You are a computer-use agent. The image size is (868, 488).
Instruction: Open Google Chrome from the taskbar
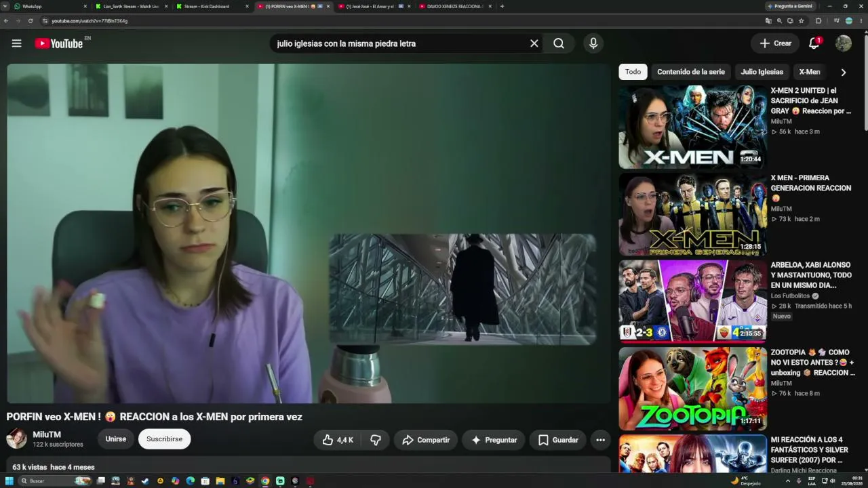[x=265, y=481]
